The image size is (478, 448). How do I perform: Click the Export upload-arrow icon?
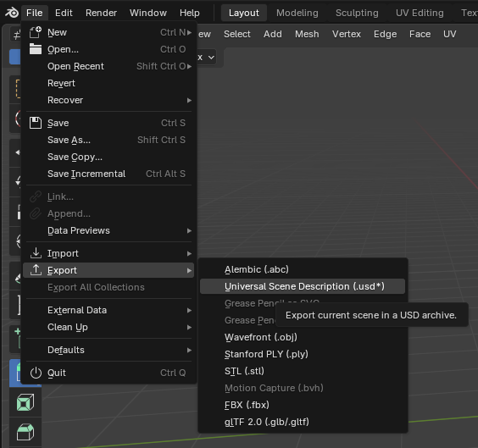point(36,270)
